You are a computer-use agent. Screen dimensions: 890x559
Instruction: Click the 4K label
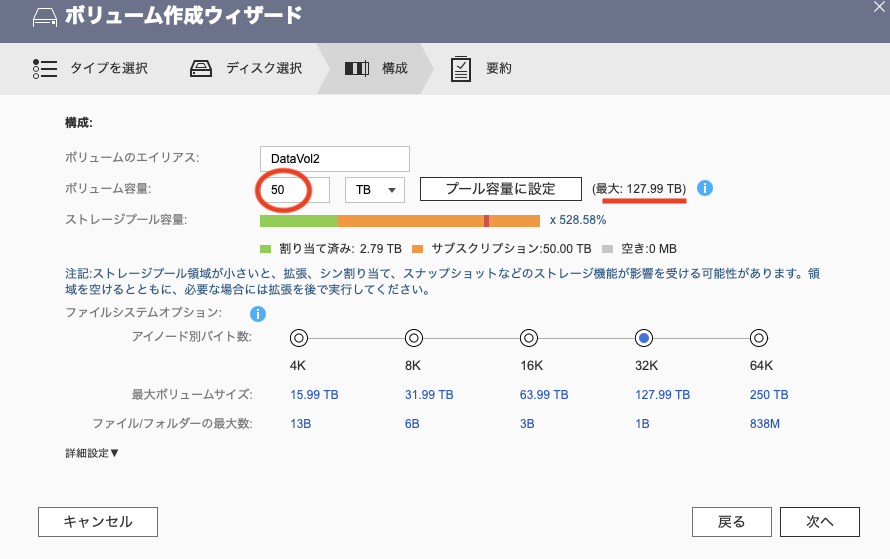[298, 366]
